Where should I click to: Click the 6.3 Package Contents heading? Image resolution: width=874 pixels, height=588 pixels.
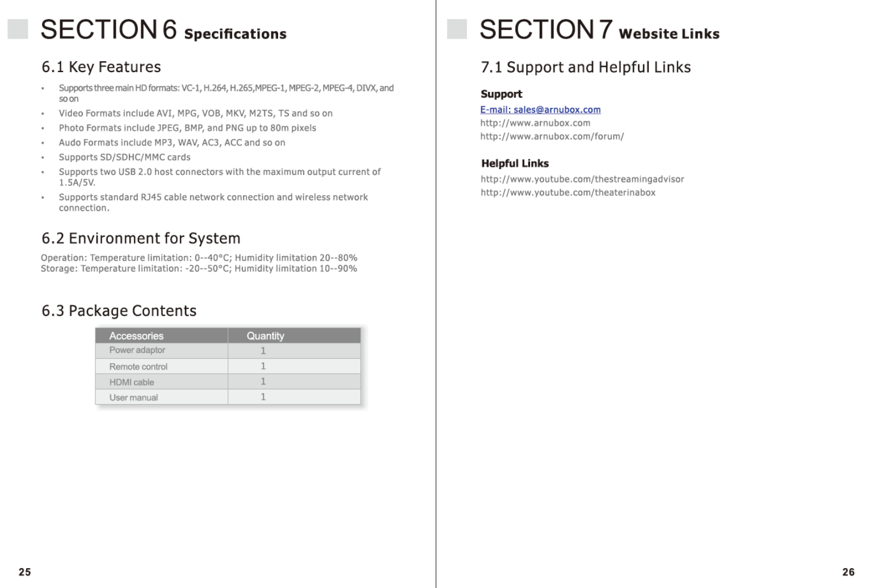[119, 311]
